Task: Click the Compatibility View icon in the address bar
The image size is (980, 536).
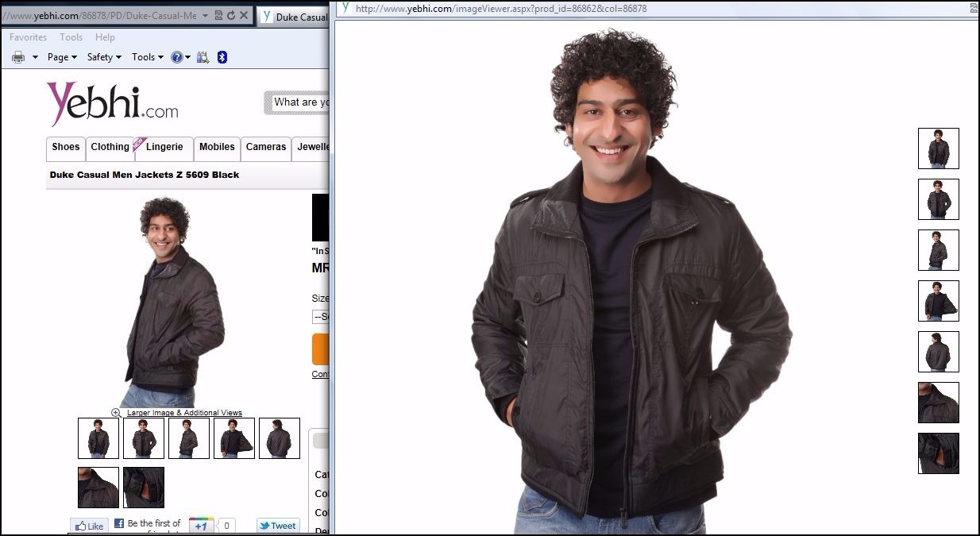Action: pos(218,16)
